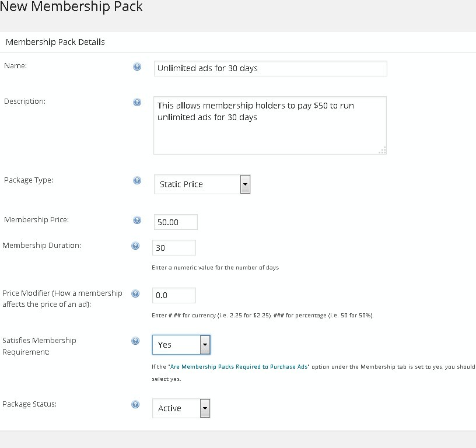The height and width of the screenshot is (448, 476).
Task: Grab the Description textarea resize handle
Action: (383, 150)
